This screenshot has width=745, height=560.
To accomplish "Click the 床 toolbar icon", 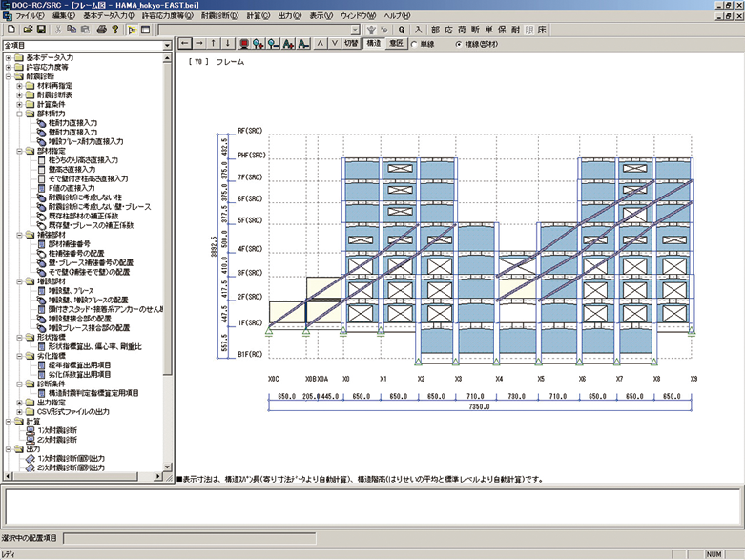I will click(x=542, y=30).
